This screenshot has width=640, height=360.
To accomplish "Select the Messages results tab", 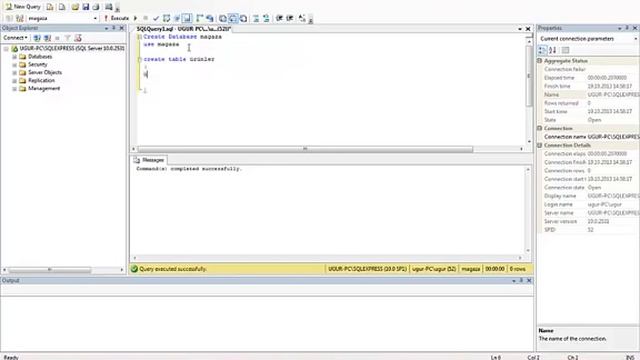I will tap(149, 160).
